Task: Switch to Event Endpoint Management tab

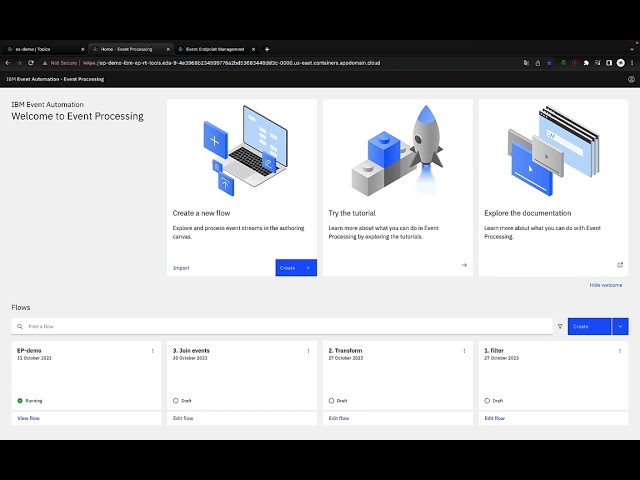Action: click(x=216, y=49)
